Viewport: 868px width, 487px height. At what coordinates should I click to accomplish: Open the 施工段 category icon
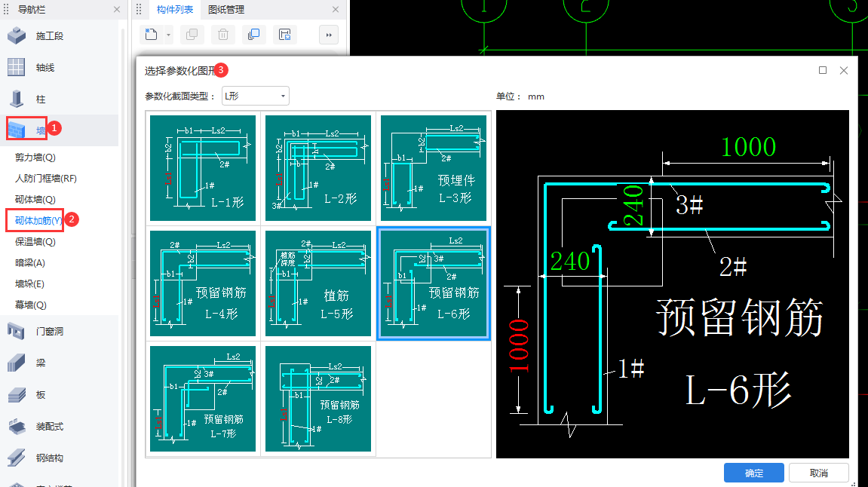click(x=17, y=35)
